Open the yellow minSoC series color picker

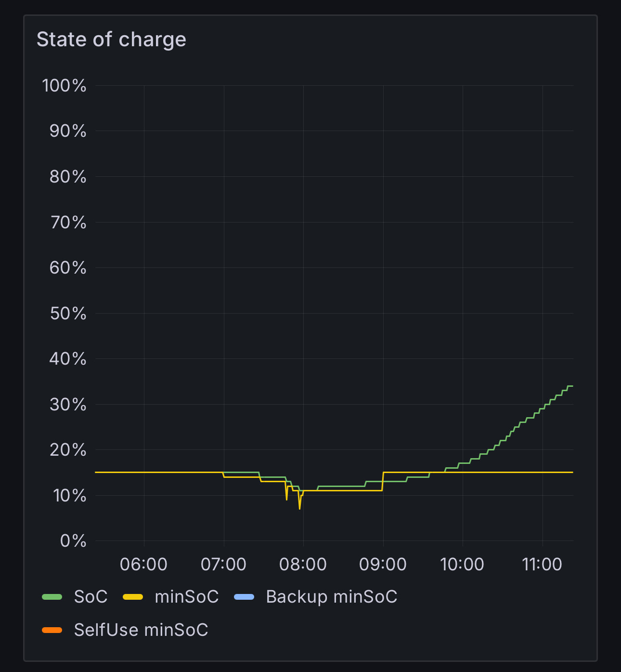coord(133,597)
